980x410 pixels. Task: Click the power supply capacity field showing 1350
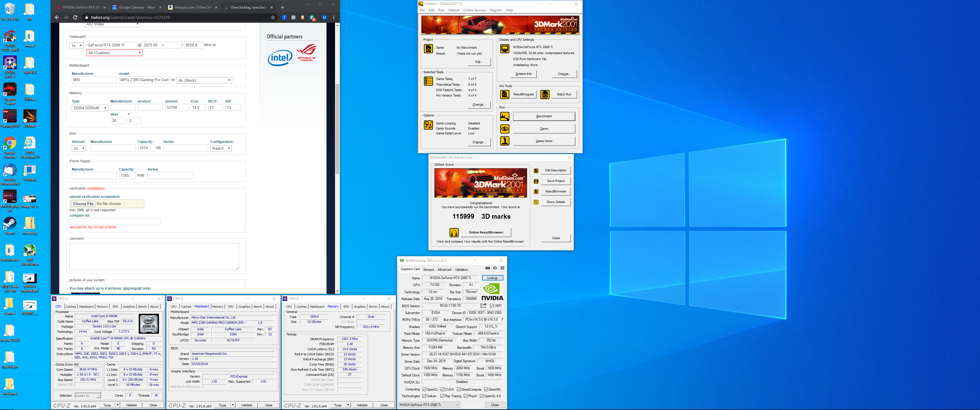(127, 176)
